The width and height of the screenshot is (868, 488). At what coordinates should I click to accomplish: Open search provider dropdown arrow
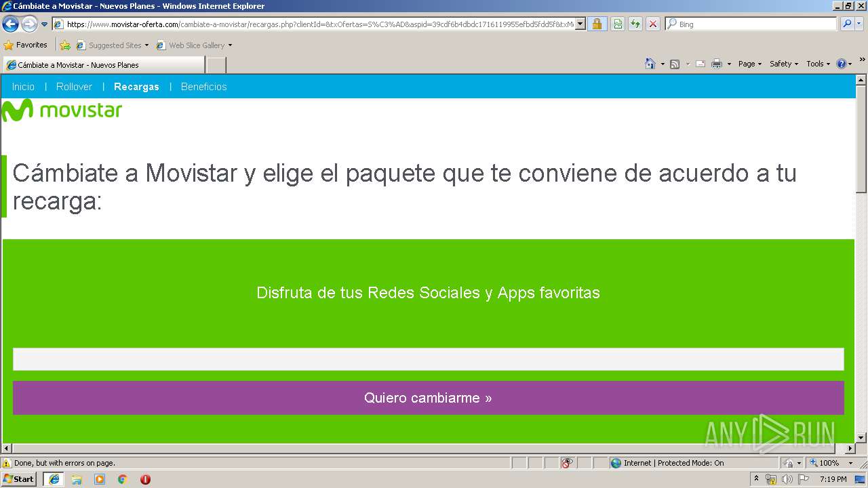point(859,24)
